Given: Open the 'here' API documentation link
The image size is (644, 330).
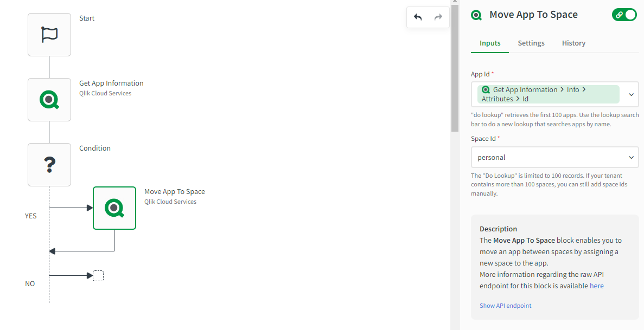Looking at the screenshot, I should point(597,286).
